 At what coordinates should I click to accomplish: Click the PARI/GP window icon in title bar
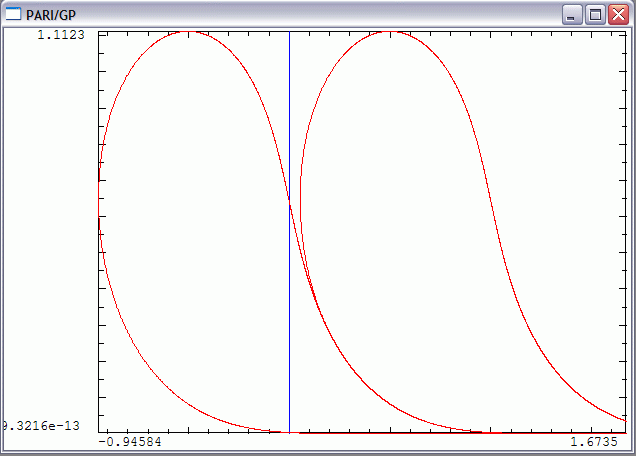[x=13, y=14]
